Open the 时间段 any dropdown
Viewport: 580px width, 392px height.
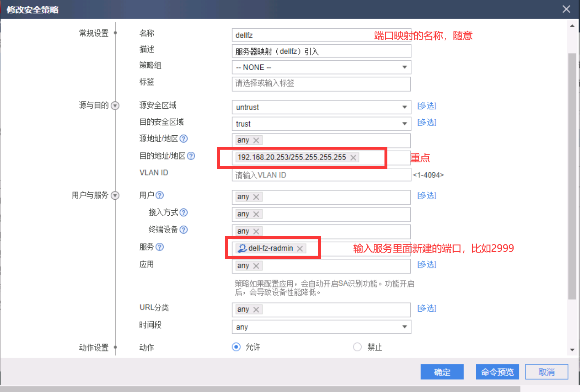(x=321, y=327)
